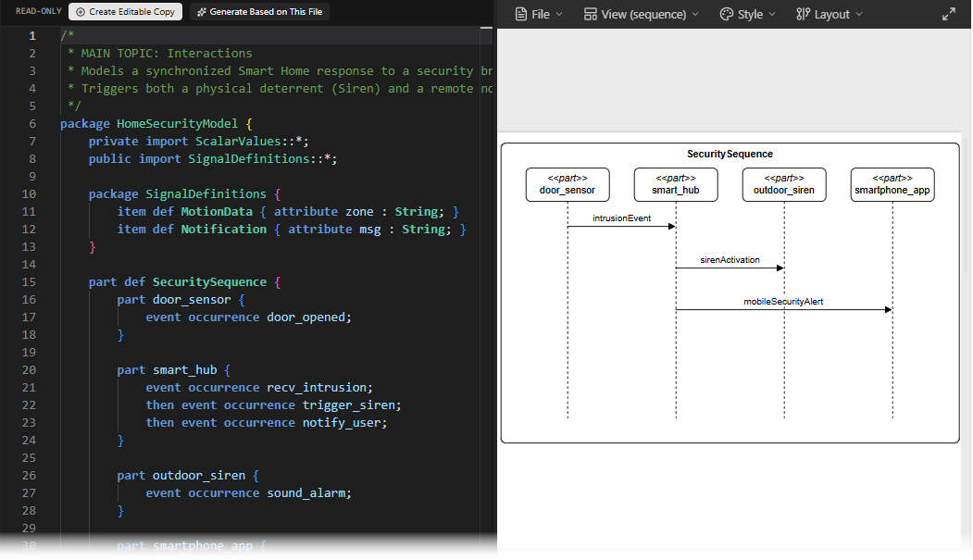Image resolution: width=973 pixels, height=560 pixels.
Task: Select the smartphone_app part box
Action: tap(892, 185)
